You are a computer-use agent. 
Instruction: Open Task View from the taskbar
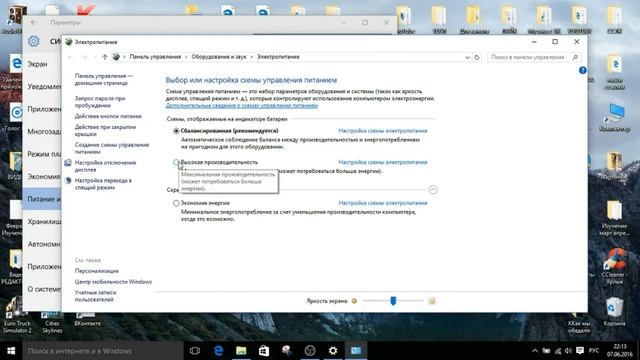point(195,351)
